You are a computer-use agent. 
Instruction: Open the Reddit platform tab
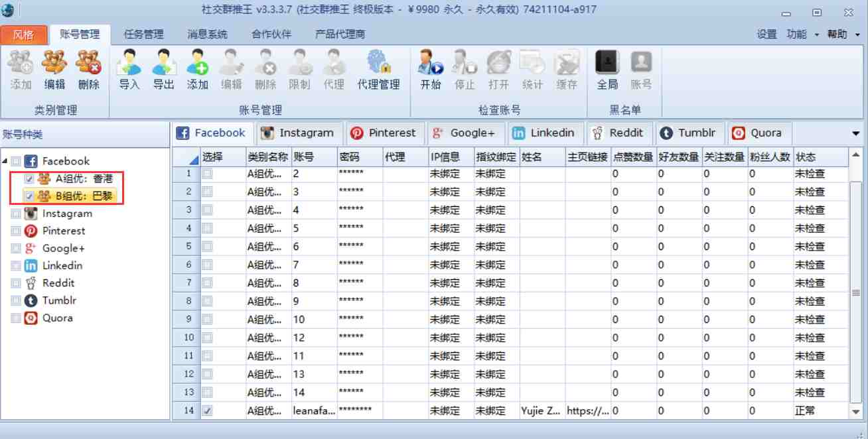tap(620, 133)
